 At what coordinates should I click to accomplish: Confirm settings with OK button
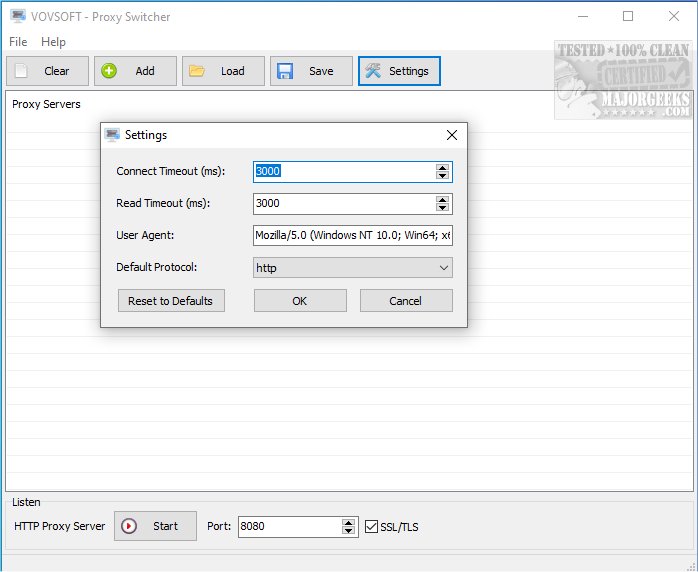click(300, 301)
